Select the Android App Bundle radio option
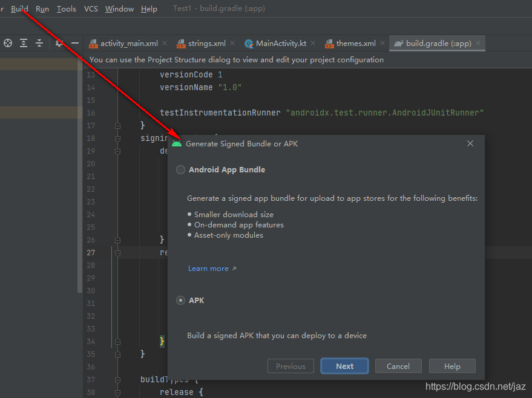This screenshot has width=532, height=398. pyautogui.click(x=180, y=169)
